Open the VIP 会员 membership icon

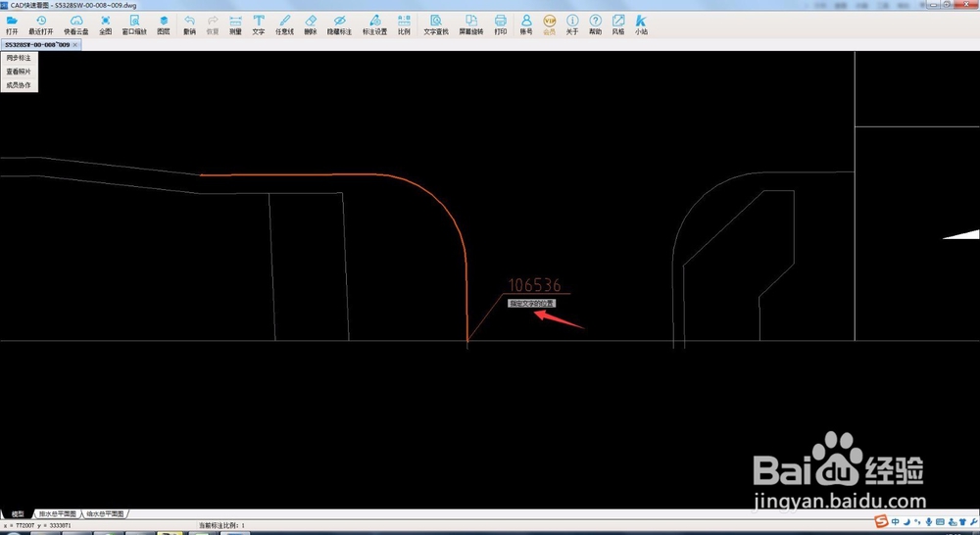click(550, 25)
